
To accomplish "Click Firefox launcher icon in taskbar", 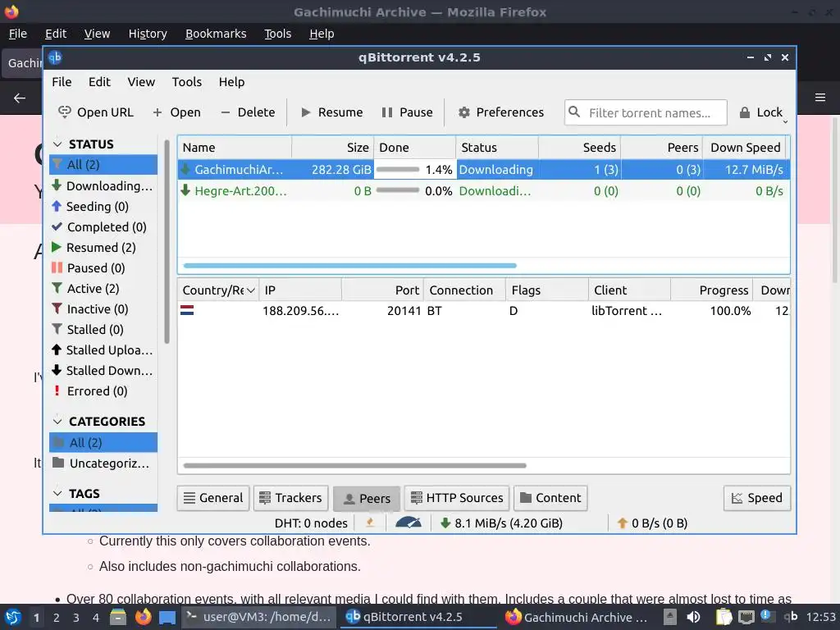I will pyautogui.click(x=143, y=617).
